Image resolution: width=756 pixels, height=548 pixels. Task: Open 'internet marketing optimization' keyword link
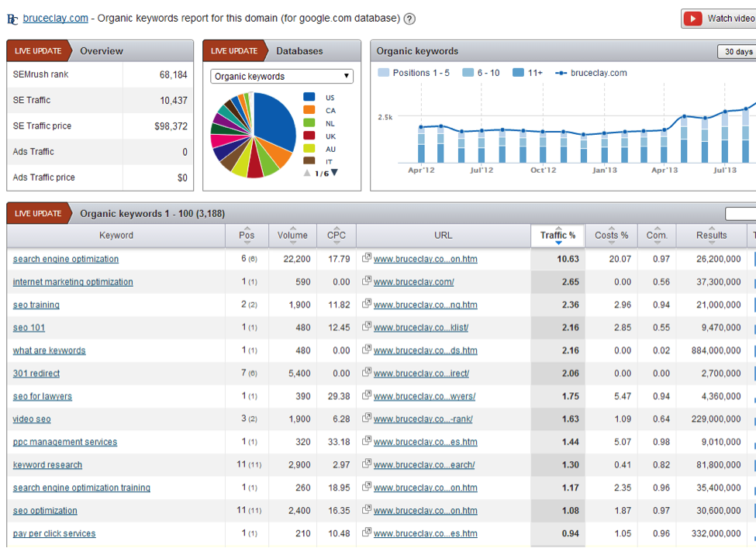[73, 282]
